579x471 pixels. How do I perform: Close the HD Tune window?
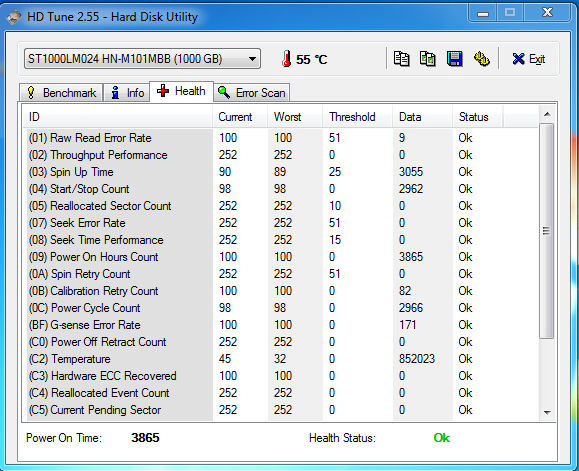click(x=547, y=13)
